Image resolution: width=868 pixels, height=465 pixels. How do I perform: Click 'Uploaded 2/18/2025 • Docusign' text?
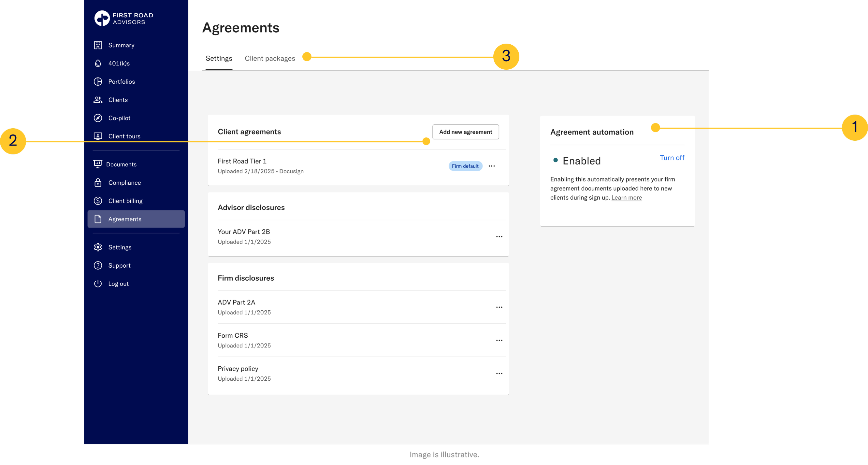pos(260,171)
